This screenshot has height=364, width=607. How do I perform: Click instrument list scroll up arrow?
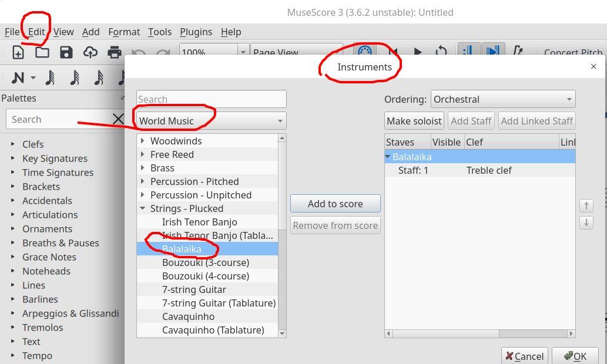tap(282, 138)
